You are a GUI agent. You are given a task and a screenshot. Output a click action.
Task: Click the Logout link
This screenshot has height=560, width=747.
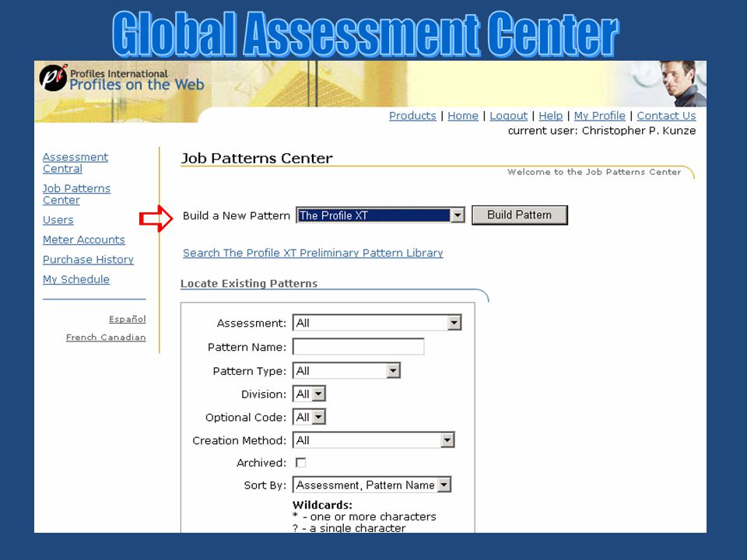coord(508,116)
